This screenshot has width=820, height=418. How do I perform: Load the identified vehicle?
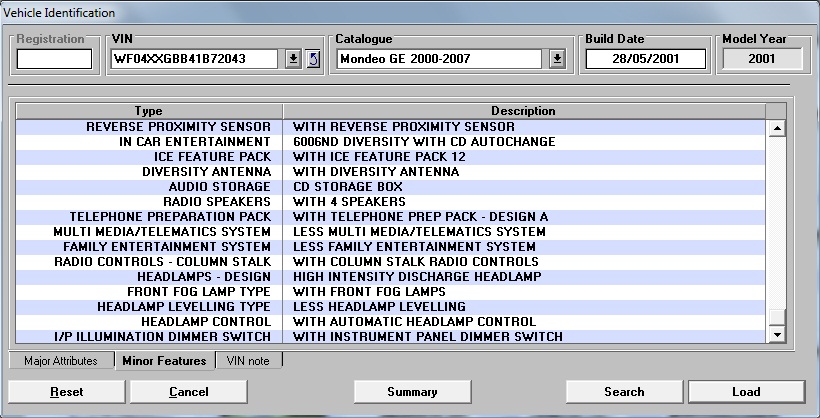click(x=746, y=392)
